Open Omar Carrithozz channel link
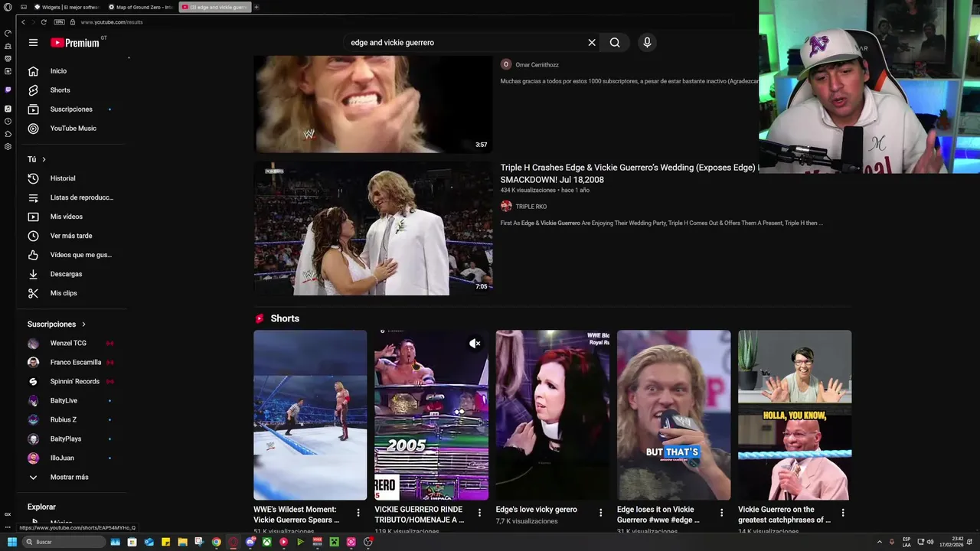The image size is (980, 551). [x=537, y=65]
